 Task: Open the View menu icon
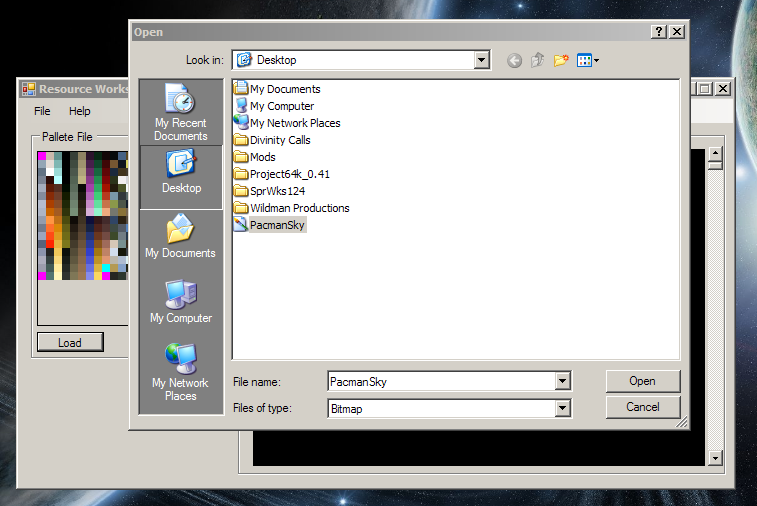click(588, 60)
